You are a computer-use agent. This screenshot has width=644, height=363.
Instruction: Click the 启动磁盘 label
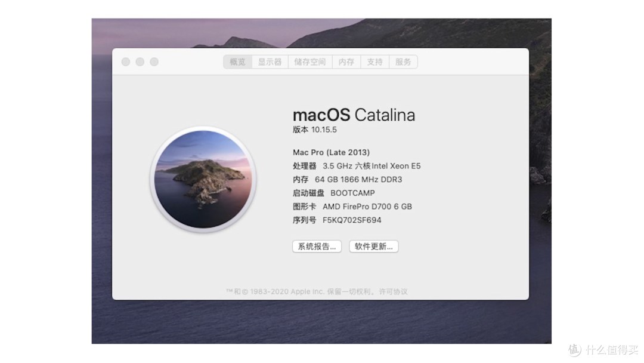pyautogui.click(x=308, y=193)
